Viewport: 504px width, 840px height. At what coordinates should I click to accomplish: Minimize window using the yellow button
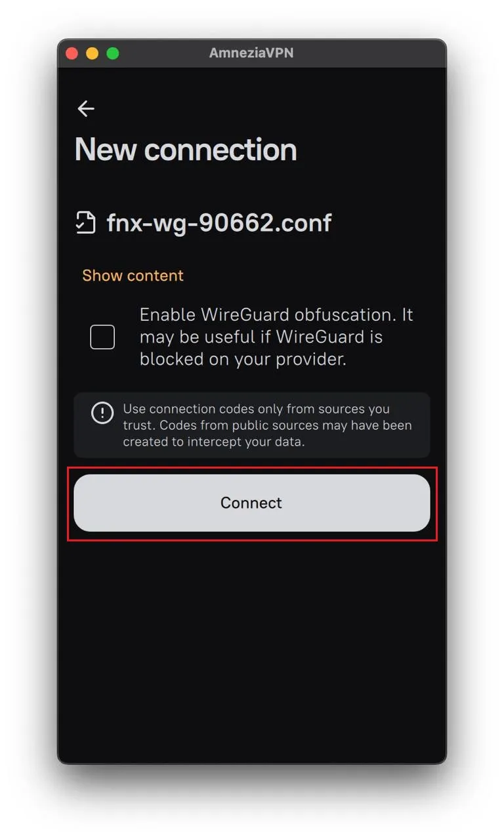(x=93, y=53)
